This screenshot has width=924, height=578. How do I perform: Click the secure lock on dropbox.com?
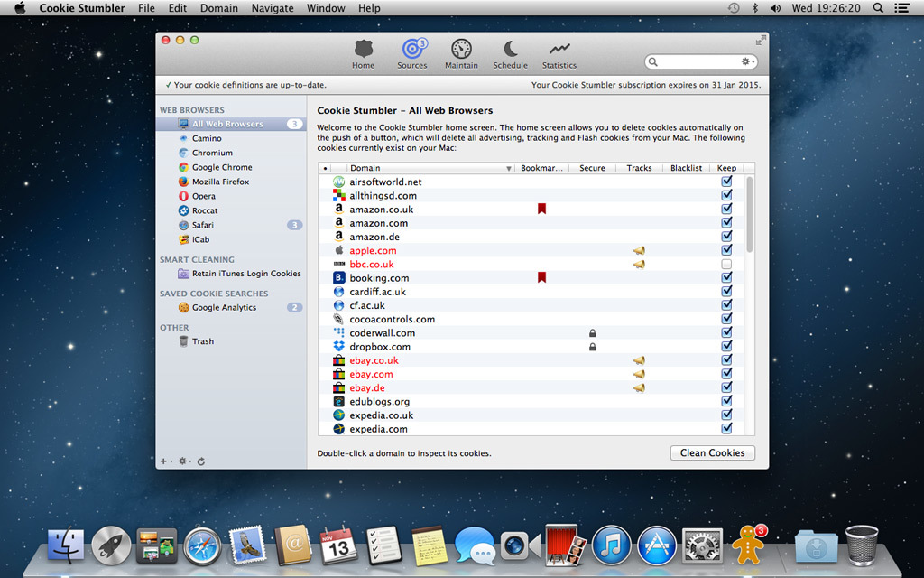(x=592, y=347)
